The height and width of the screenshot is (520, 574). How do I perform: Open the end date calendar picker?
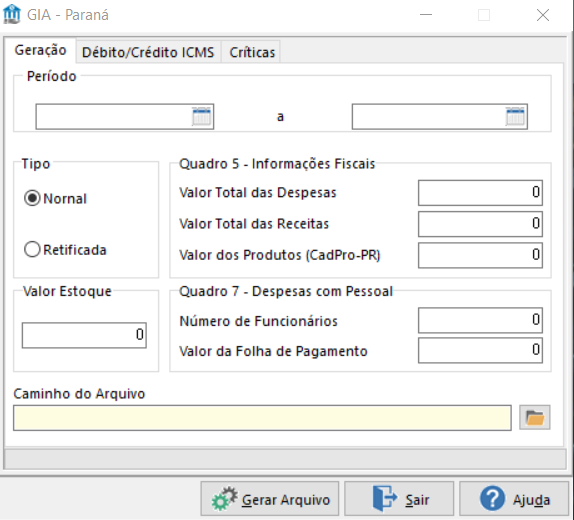tap(515, 116)
